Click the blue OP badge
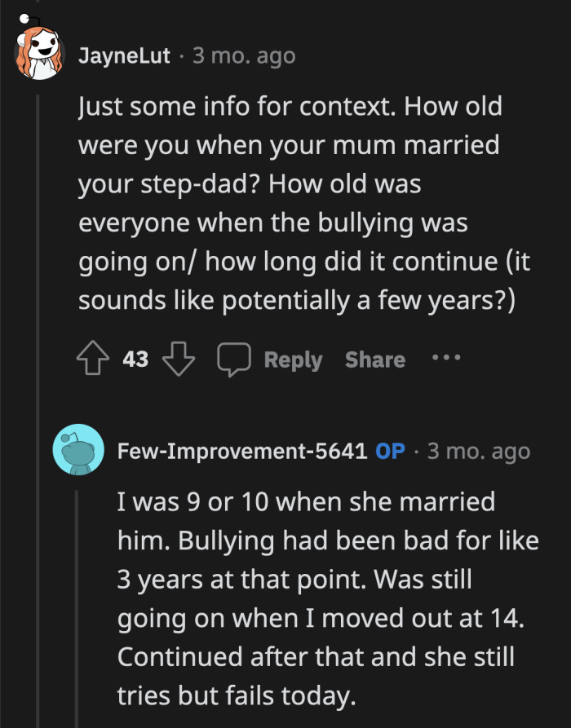571x728 pixels. pyautogui.click(x=390, y=451)
